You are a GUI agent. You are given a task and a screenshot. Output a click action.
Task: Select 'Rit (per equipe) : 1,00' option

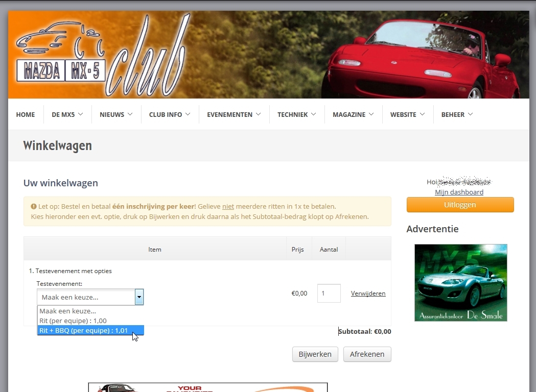tap(90, 321)
